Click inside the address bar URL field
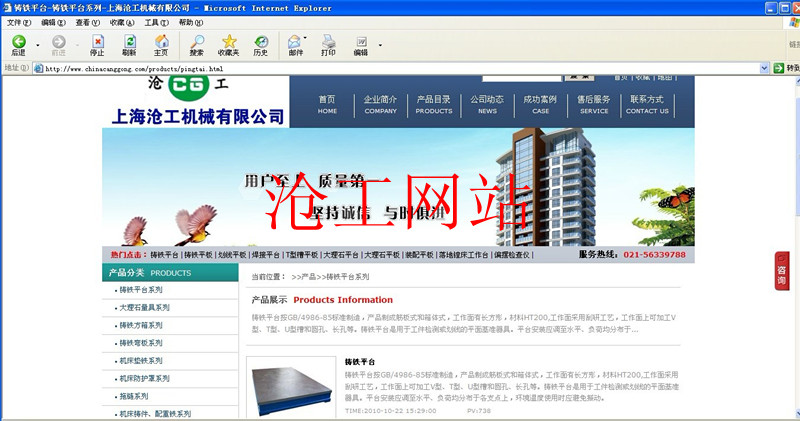 click(400, 68)
